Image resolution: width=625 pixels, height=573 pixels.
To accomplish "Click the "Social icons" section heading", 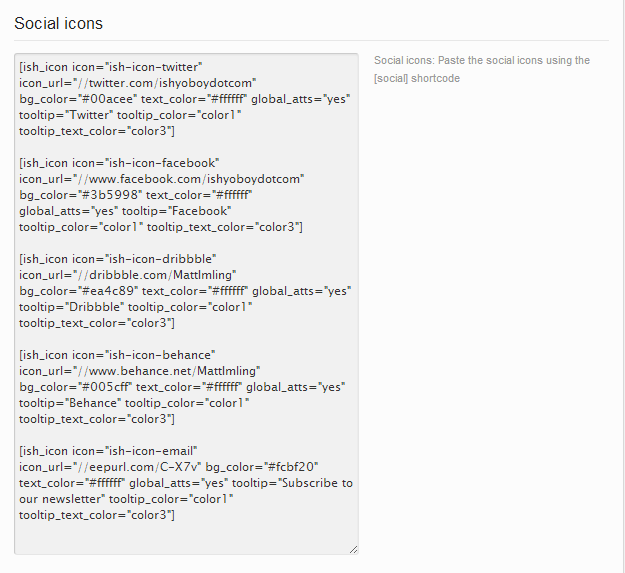I will pos(59,24).
